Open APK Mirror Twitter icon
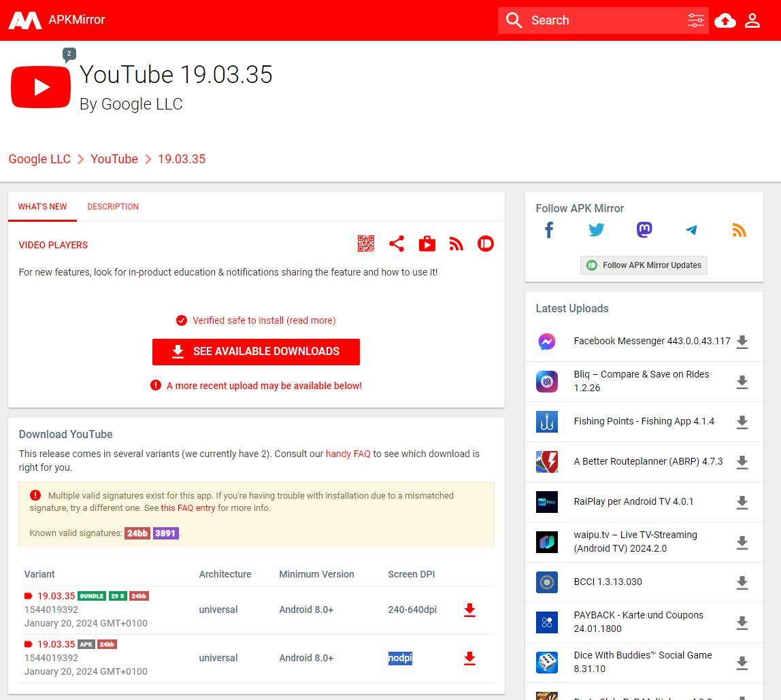 coord(596,230)
